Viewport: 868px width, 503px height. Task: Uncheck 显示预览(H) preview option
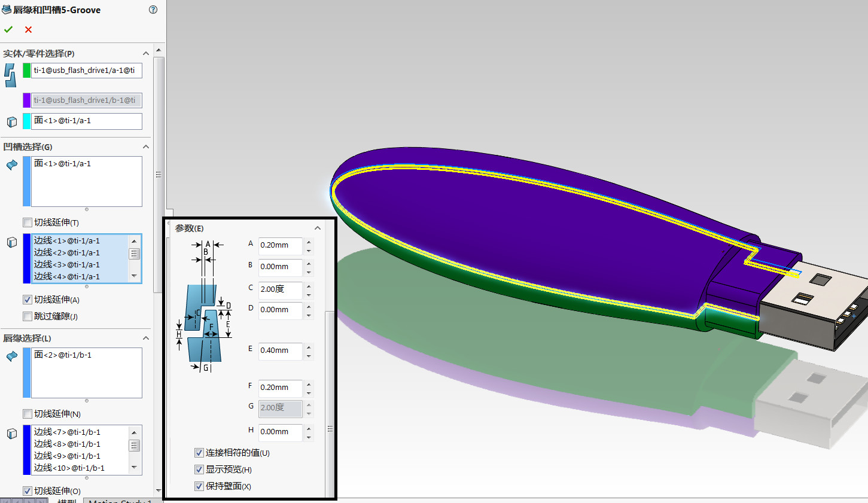pos(199,470)
